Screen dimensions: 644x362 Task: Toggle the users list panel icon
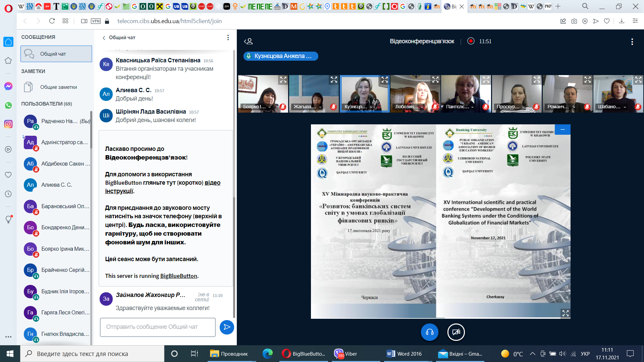248,41
